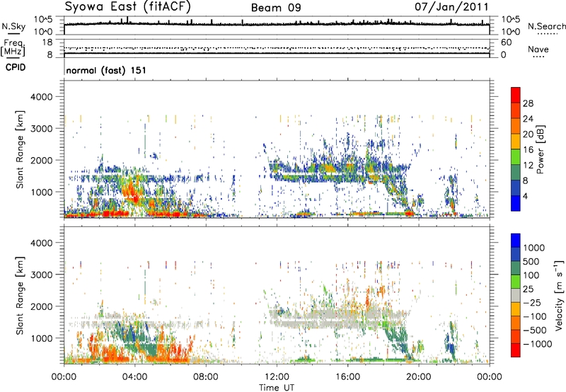Click the gray segment of Velocity colorbar
The image size is (566, 392).
(x=516, y=295)
